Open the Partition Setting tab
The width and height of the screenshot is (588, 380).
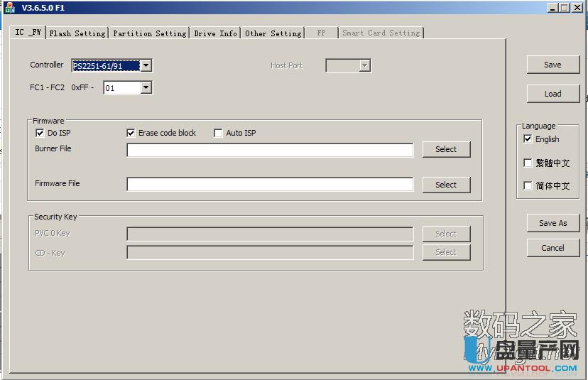click(x=149, y=33)
